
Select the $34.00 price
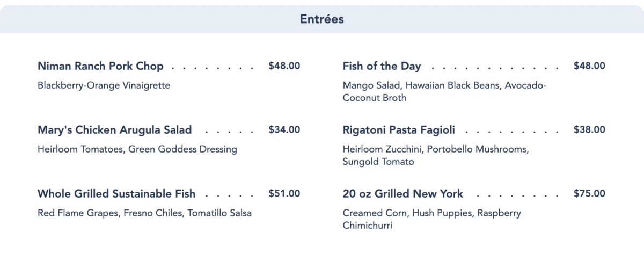click(x=284, y=130)
